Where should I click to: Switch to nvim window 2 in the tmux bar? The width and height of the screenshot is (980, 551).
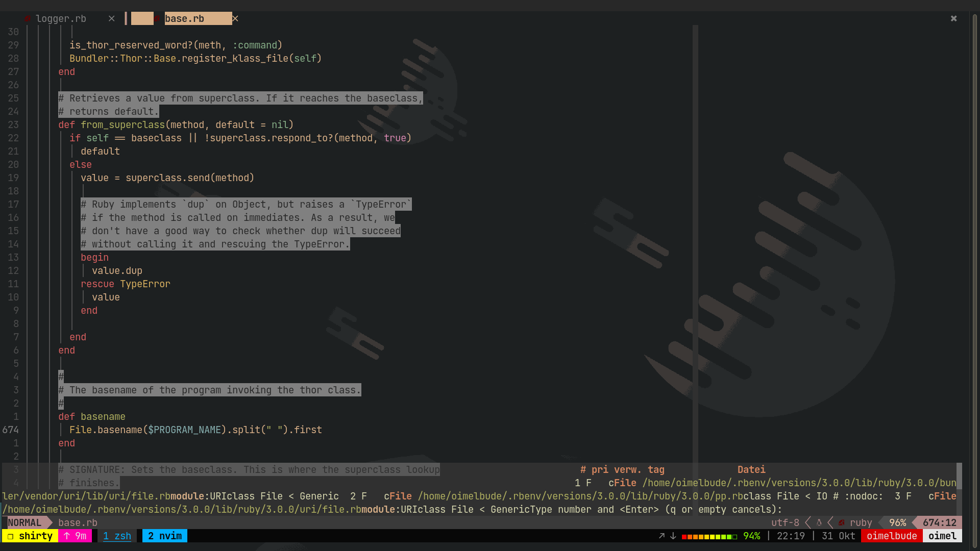click(164, 536)
